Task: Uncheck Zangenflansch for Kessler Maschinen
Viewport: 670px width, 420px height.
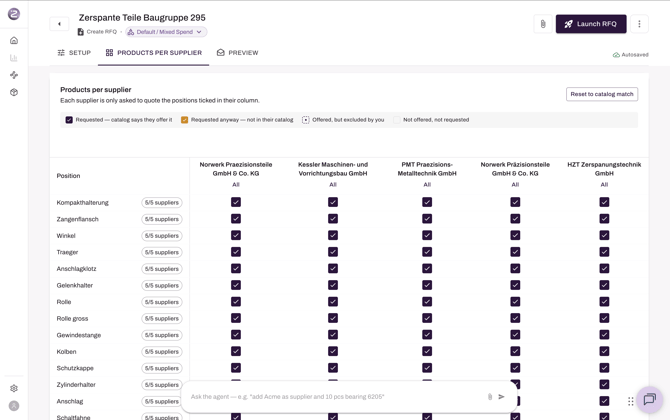Action: (x=333, y=219)
